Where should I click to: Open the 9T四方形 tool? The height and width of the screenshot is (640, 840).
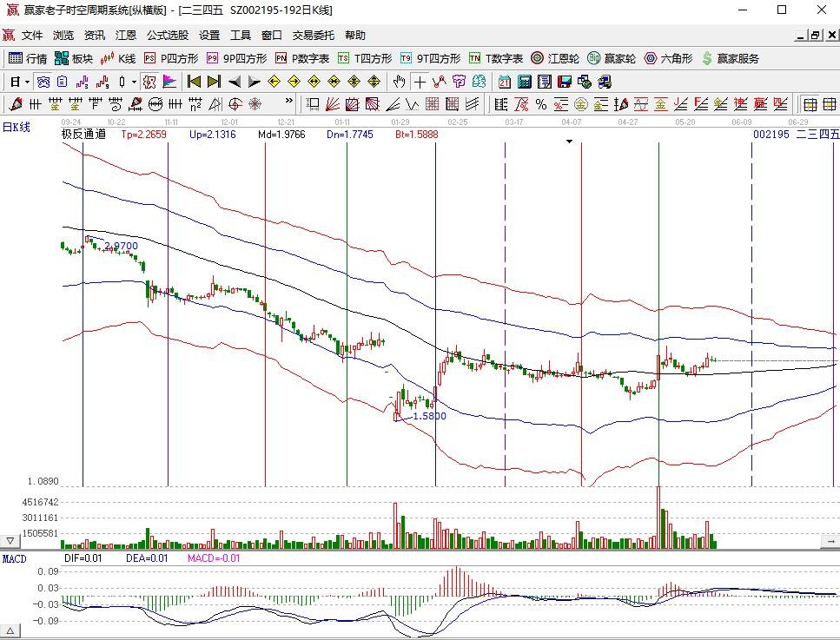(x=431, y=58)
